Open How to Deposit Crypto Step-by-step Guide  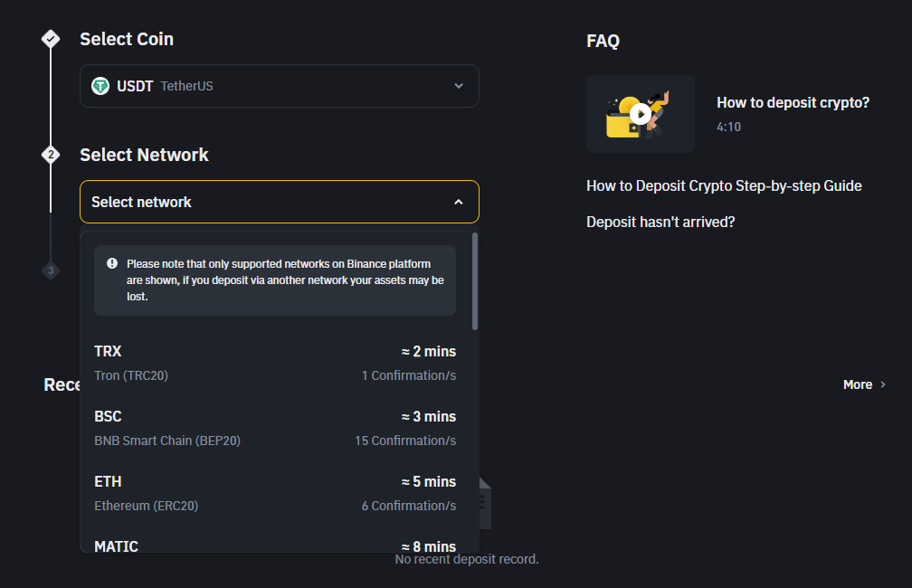click(724, 185)
